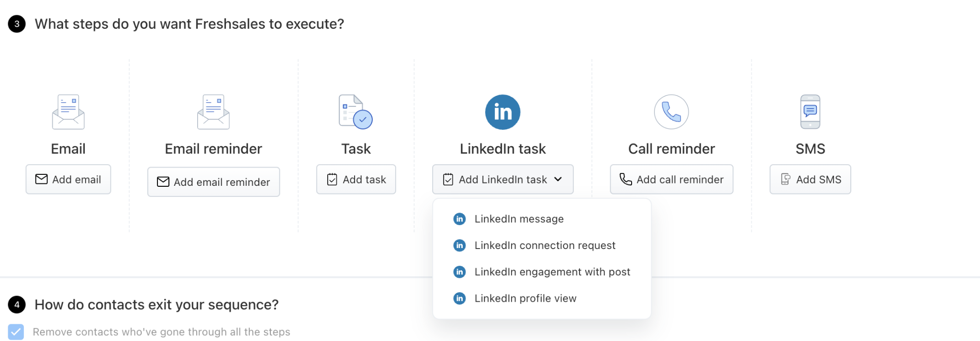Viewport: 980px width, 341px height.
Task: Click LinkedIn icon beside LinkedIn message
Action: (x=459, y=219)
